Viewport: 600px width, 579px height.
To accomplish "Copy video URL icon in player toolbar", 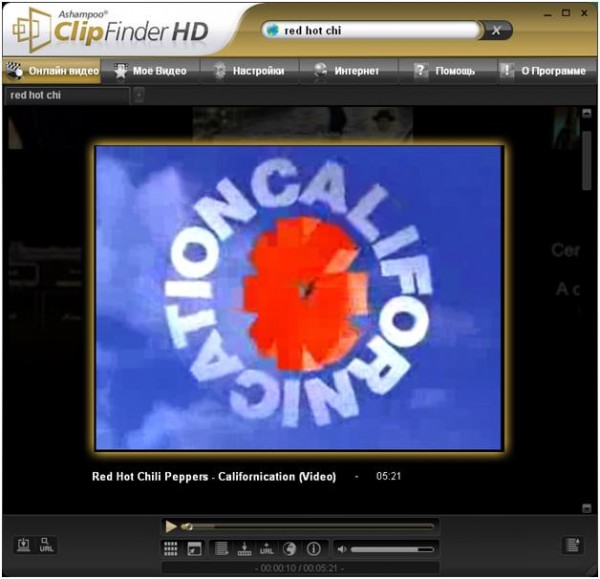I will pos(267,549).
